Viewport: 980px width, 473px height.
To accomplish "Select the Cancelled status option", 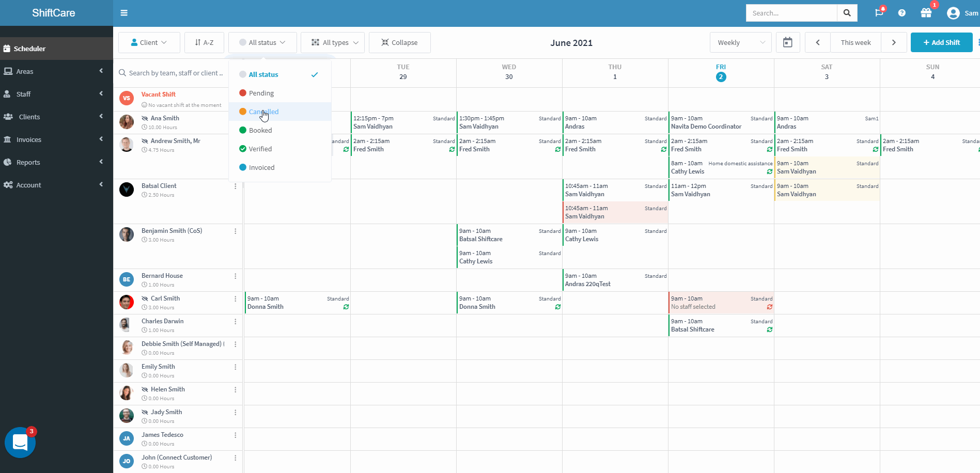I will [280, 112].
